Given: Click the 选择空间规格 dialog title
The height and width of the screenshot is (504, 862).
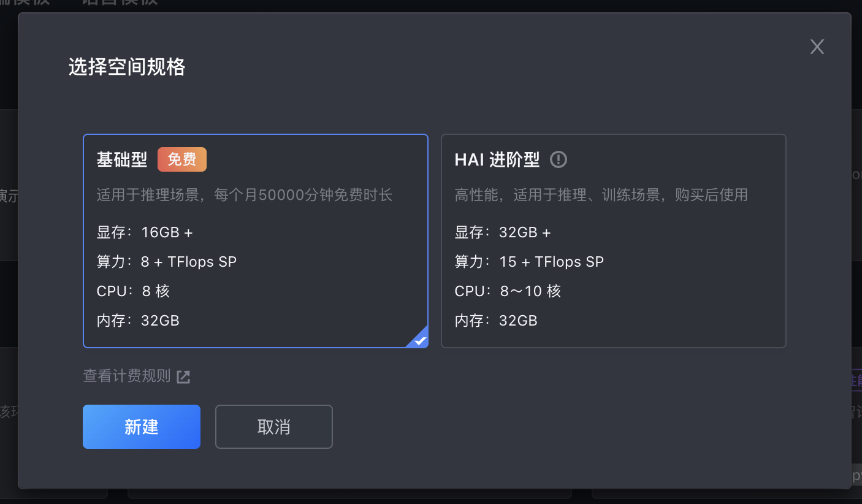Looking at the screenshot, I should pos(127,67).
